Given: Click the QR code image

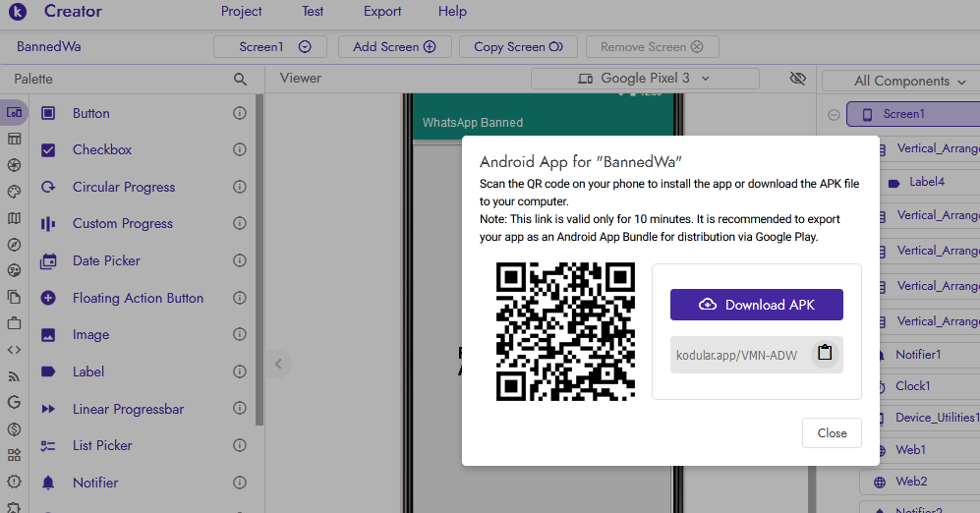Looking at the screenshot, I should pyautogui.click(x=565, y=332).
